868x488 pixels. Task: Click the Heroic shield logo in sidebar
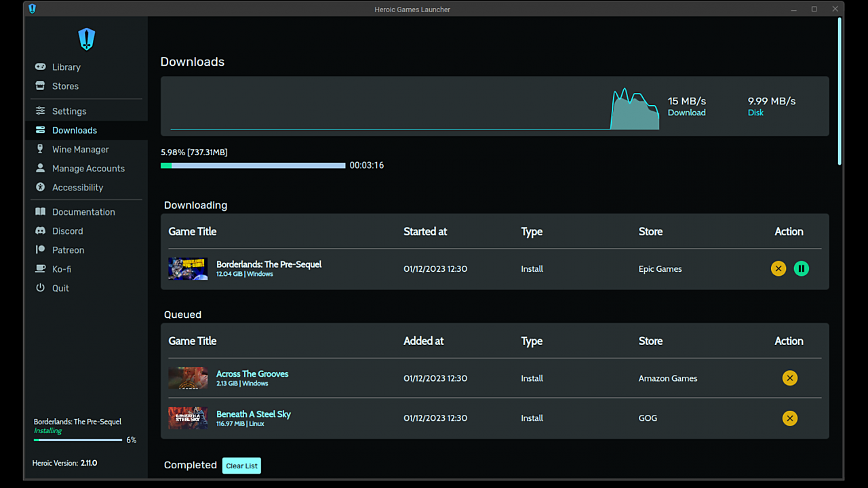(86, 39)
